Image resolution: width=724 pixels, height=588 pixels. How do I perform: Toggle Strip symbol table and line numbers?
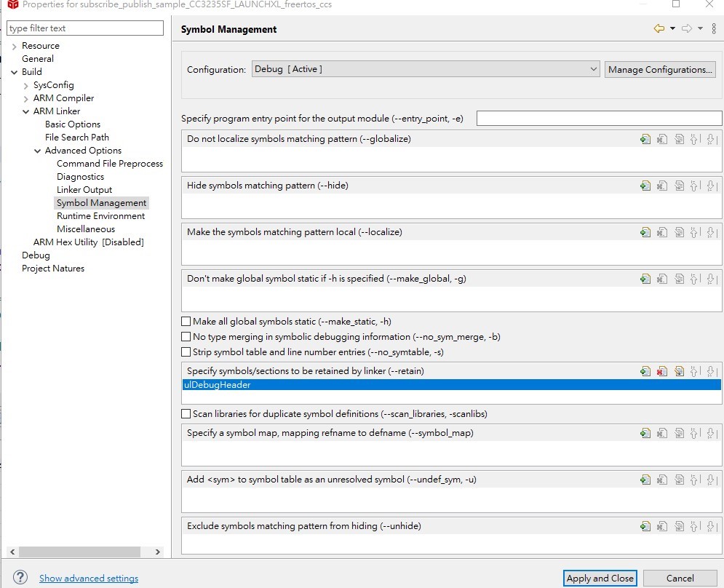186,352
